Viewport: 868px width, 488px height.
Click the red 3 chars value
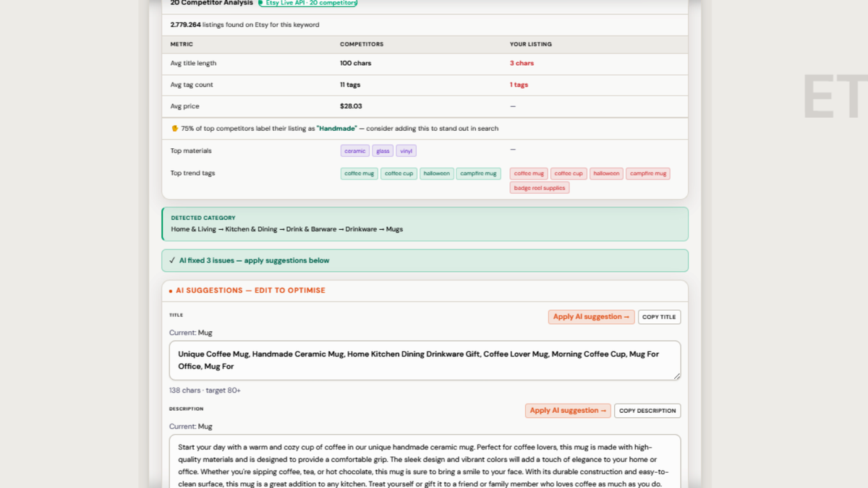pos(522,64)
